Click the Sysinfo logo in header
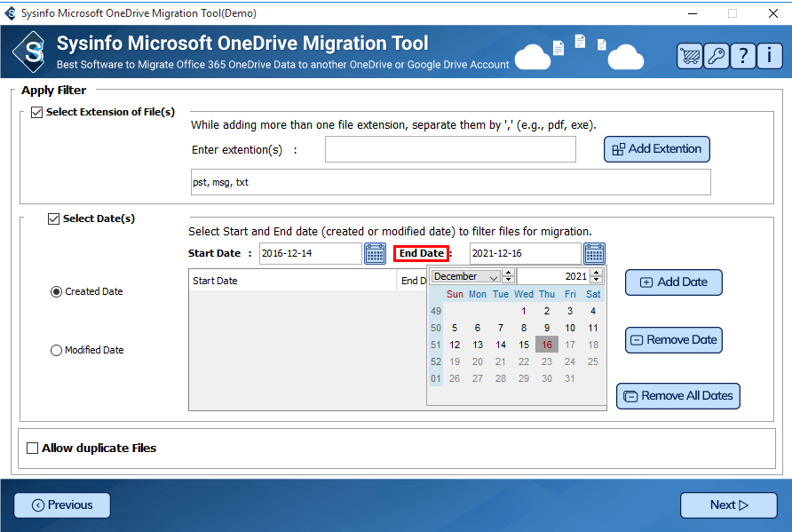Image resolution: width=792 pixels, height=532 pixels. [33, 53]
